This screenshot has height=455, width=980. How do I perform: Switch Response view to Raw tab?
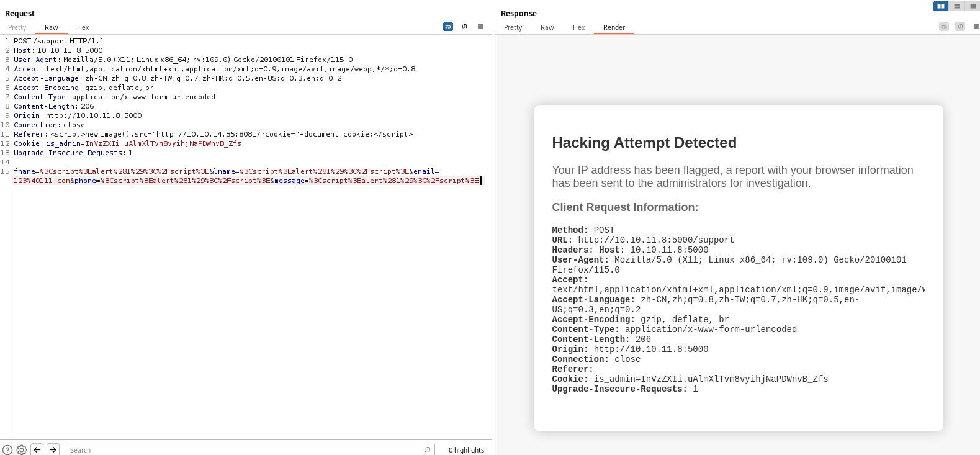[547, 27]
